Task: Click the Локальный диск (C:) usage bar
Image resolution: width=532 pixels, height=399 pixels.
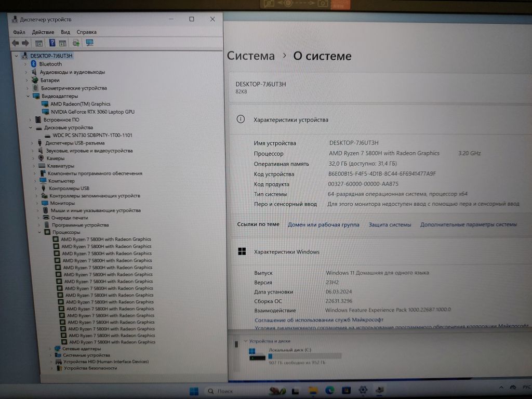Action: (x=304, y=356)
